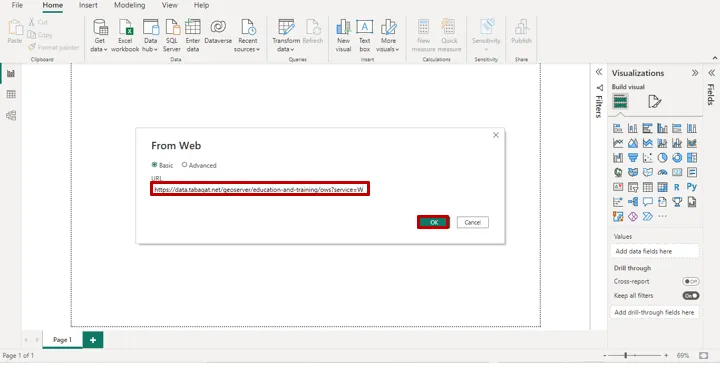This screenshot has width=723, height=365.
Task: Open the Enter data table tool
Action: (193, 35)
